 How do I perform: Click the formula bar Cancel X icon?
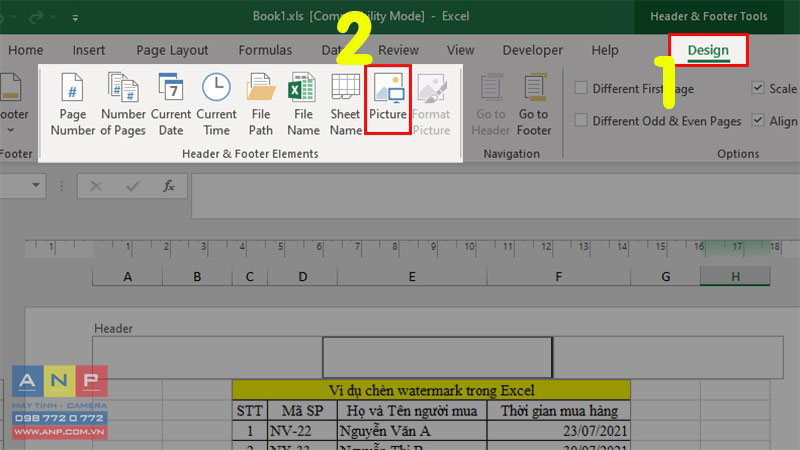click(x=96, y=186)
